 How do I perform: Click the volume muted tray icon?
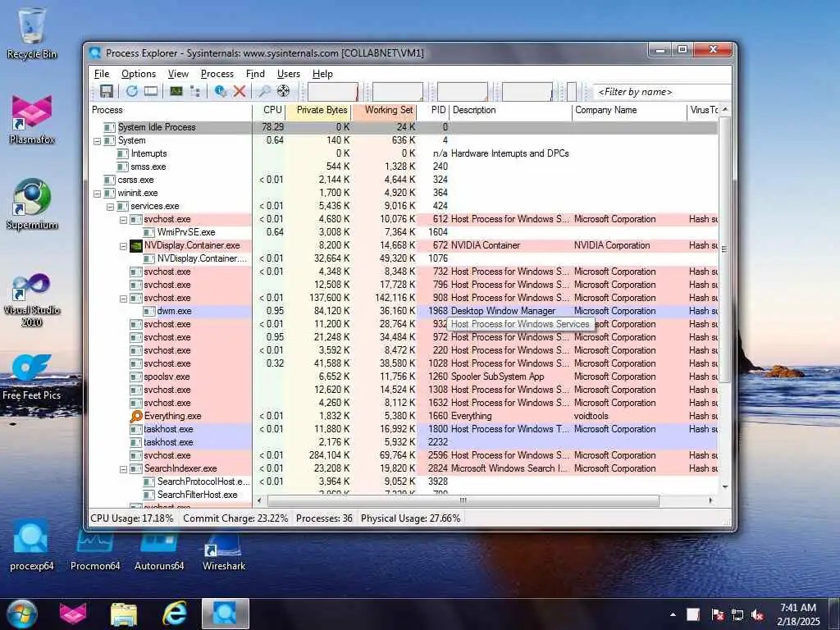click(757, 614)
